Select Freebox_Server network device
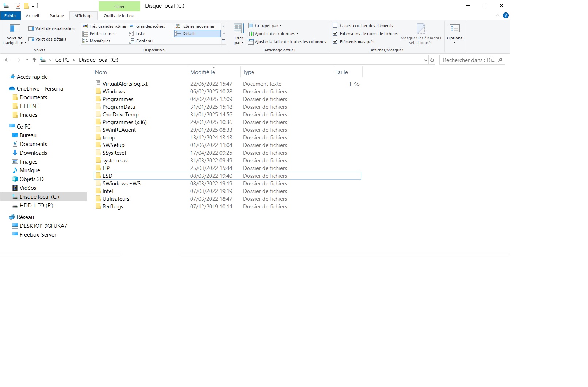The image size is (588, 387). [x=38, y=235]
